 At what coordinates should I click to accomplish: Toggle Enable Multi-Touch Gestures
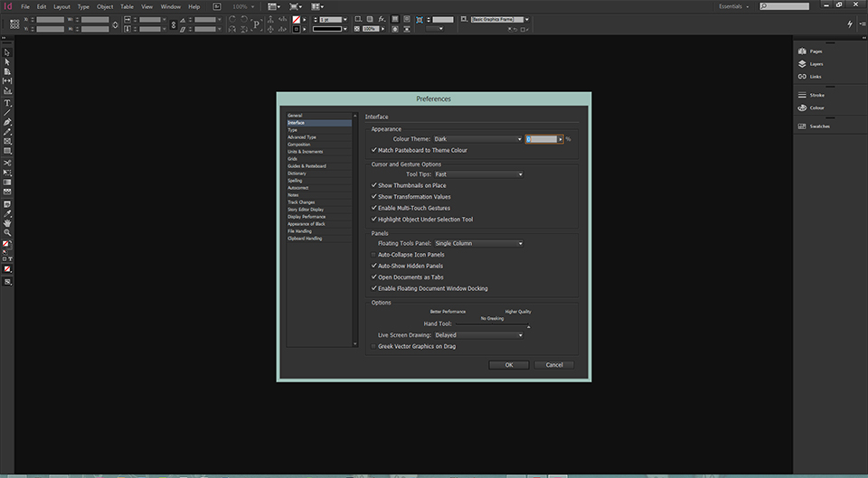(374, 208)
